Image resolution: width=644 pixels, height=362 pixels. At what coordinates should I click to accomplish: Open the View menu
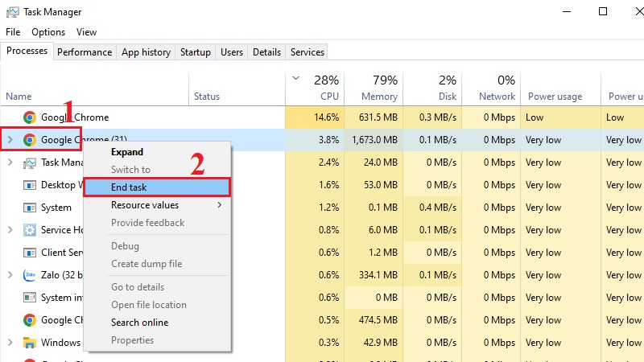(86, 32)
